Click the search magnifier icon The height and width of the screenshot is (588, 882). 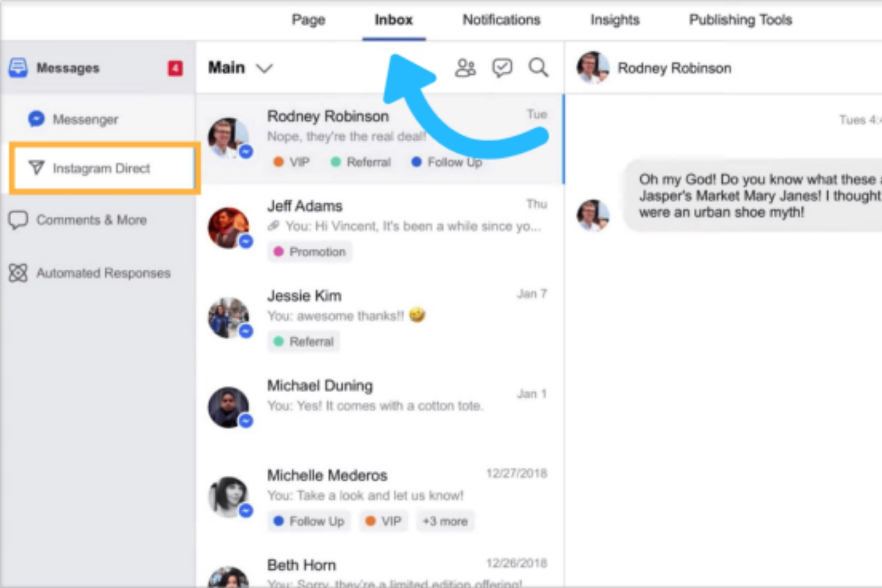pyautogui.click(x=538, y=68)
